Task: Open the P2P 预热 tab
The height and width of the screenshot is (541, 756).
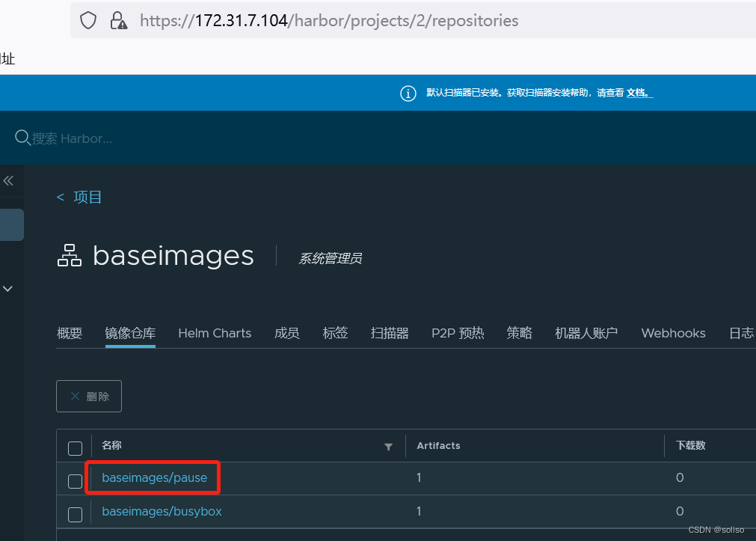Action: (458, 333)
